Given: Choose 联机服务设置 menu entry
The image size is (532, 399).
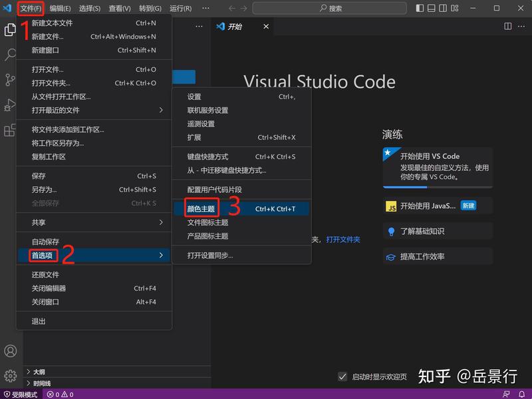Looking at the screenshot, I should pyautogui.click(x=241, y=110).
